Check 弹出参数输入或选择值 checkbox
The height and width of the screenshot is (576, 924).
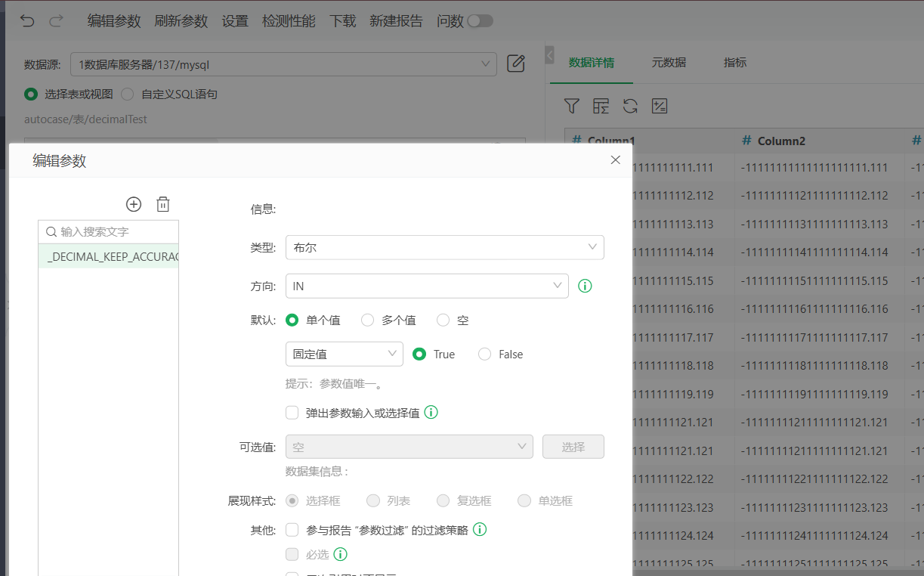[x=292, y=413]
